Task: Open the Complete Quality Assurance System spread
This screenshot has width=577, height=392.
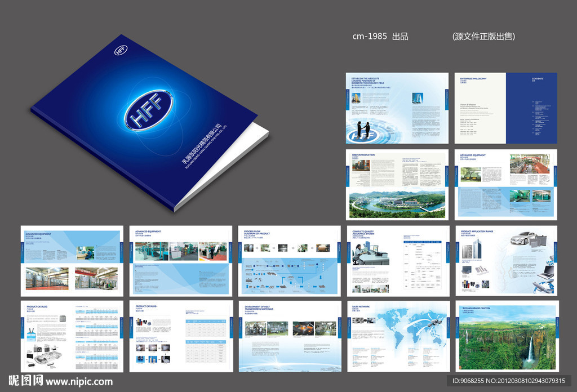Action: click(398, 261)
